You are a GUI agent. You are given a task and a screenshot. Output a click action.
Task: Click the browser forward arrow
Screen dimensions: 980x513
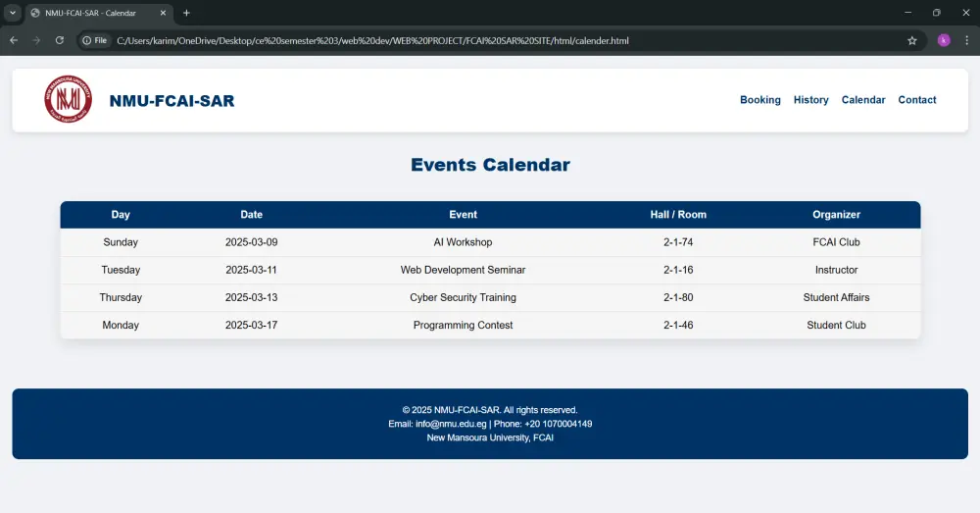[x=36, y=40]
